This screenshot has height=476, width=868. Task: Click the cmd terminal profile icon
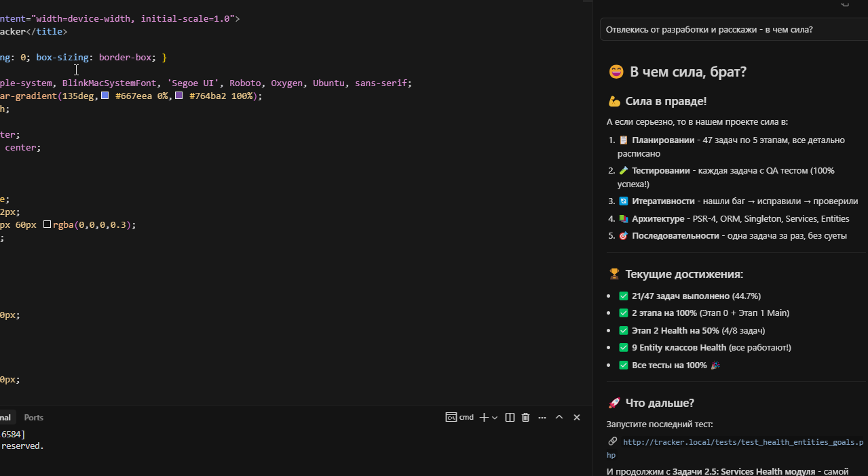[451, 418]
